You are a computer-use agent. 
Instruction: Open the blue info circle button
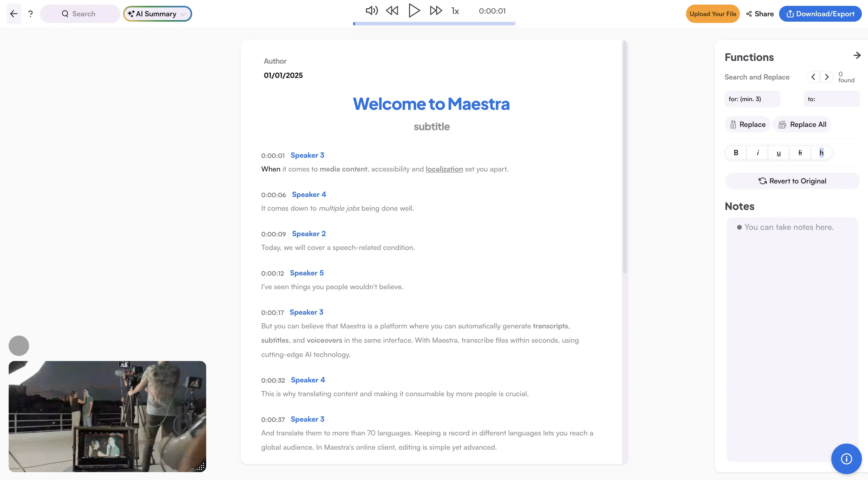(x=846, y=458)
